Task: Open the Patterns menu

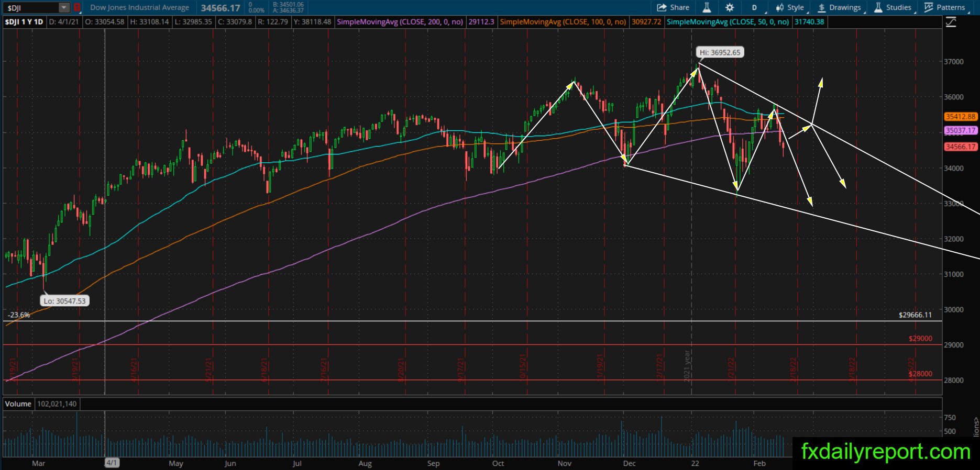Action: (x=944, y=7)
